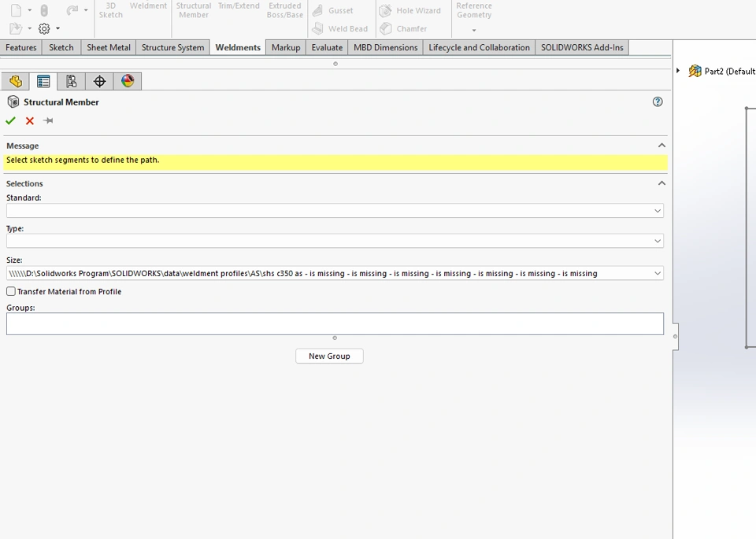756x539 pixels.
Task: Click the Extruded Boss/Base tool
Action: click(x=285, y=10)
